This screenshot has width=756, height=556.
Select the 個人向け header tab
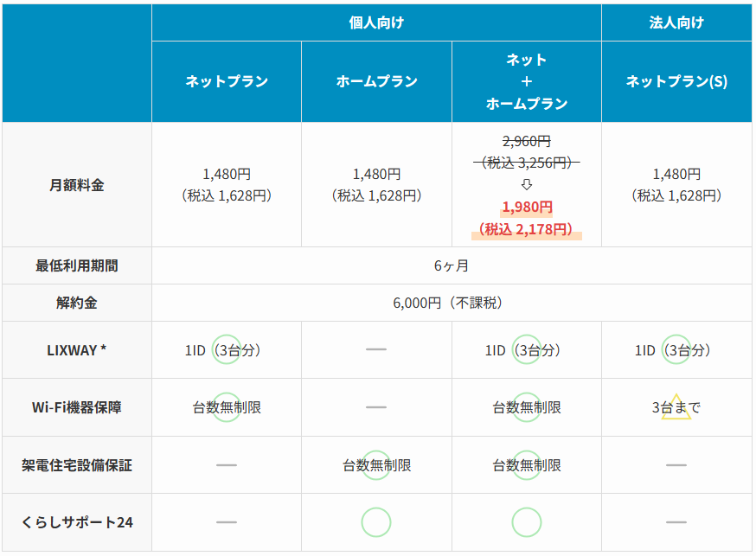pos(376,22)
